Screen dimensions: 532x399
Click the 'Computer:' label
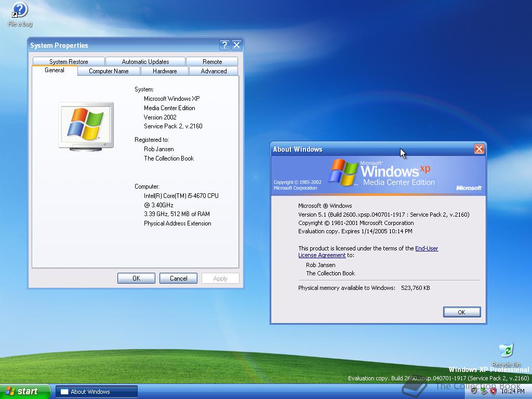tap(147, 187)
